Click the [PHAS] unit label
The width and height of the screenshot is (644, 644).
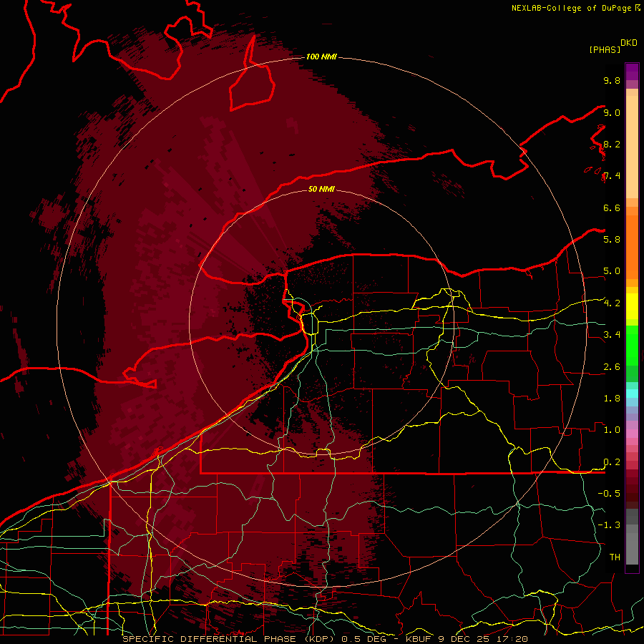(x=605, y=50)
